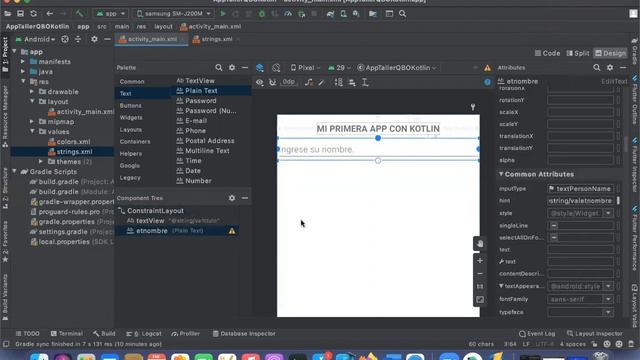Click the blue help question-mark icon

[487, 82]
